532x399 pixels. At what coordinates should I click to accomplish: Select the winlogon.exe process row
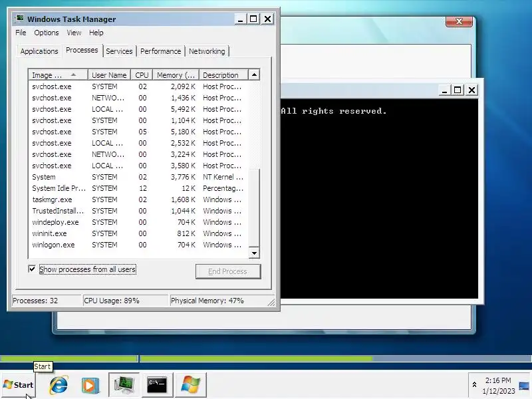(138, 245)
